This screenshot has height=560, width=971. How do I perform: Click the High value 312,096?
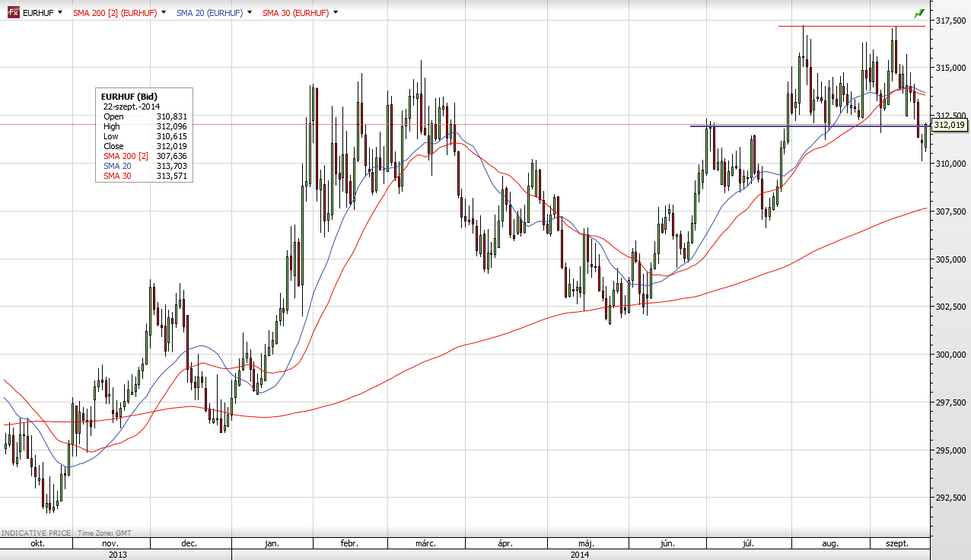(x=171, y=126)
